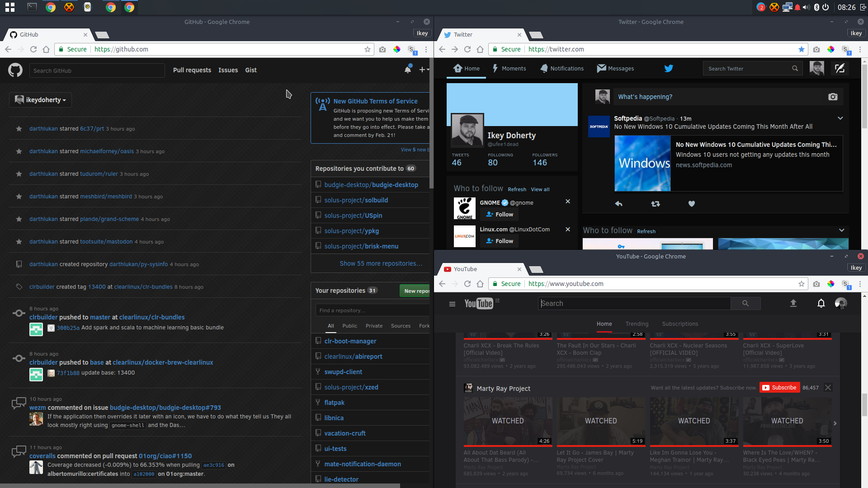Image resolution: width=868 pixels, height=488 pixels.
Task: Click reply icon on Softpedia tweet
Action: pyautogui.click(x=618, y=204)
